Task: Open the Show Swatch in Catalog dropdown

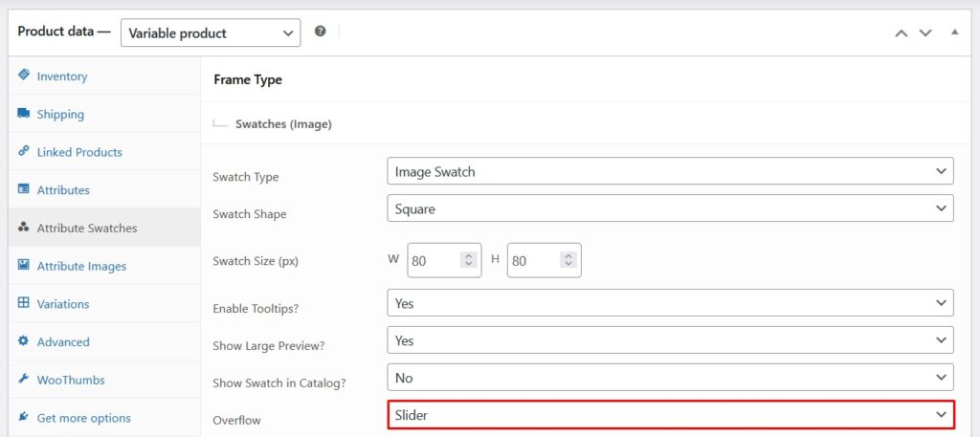Action: point(670,378)
